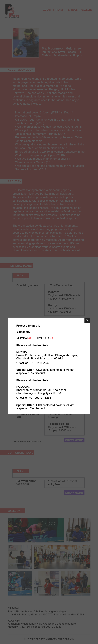Image resolution: width=98 pixels, height=644 pixels.
Task: Jump to the GALLERY navigation link
Action: (x=87, y=10)
